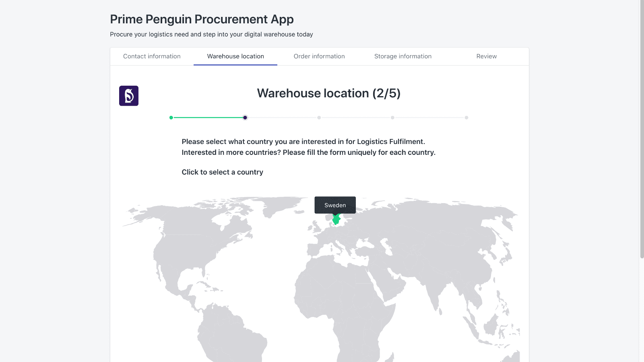The image size is (644, 362).
Task: Open the Order information tab
Action: (319, 56)
